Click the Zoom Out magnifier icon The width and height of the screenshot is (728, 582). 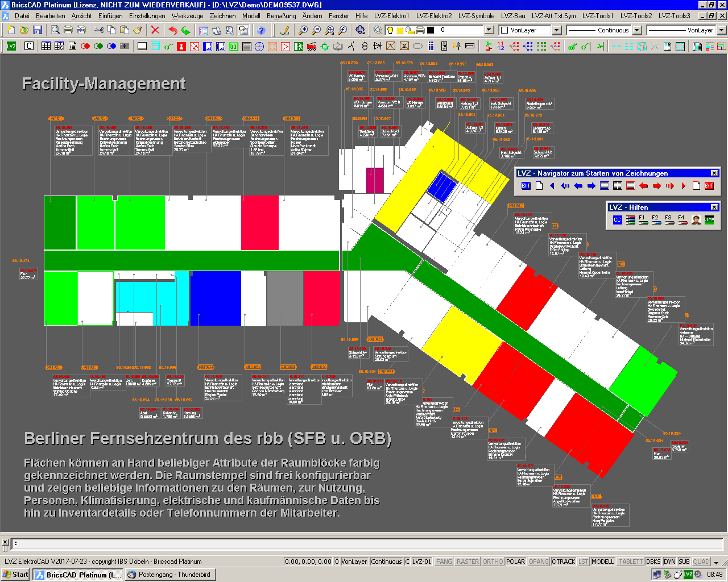click(x=316, y=30)
